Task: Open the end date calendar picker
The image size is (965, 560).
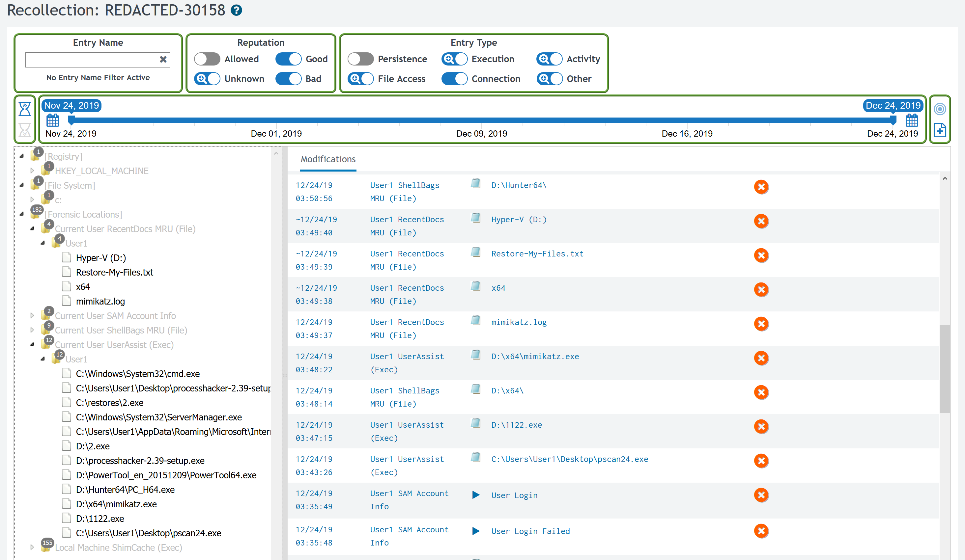Action: (x=912, y=120)
